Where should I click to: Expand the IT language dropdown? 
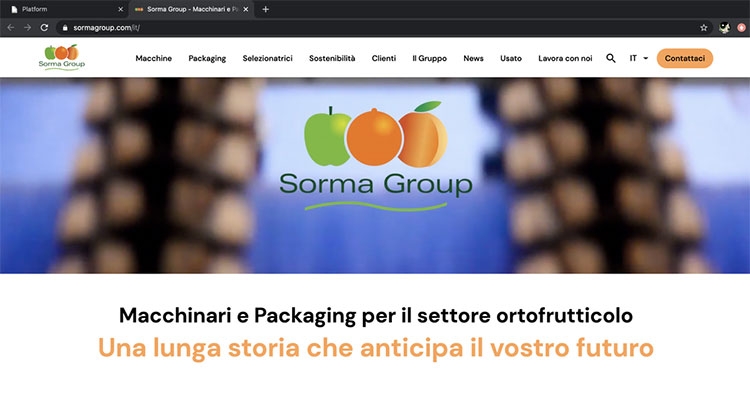(x=639, y=58)
